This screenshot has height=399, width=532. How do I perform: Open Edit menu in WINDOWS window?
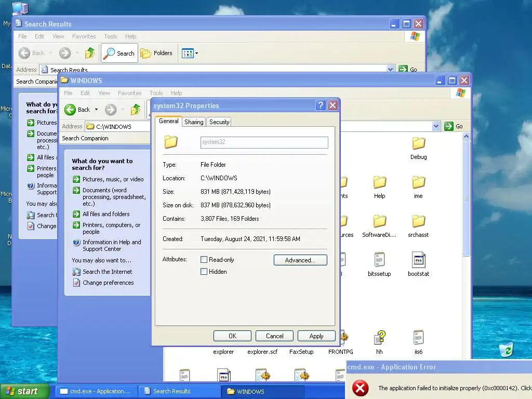[85, 93]
